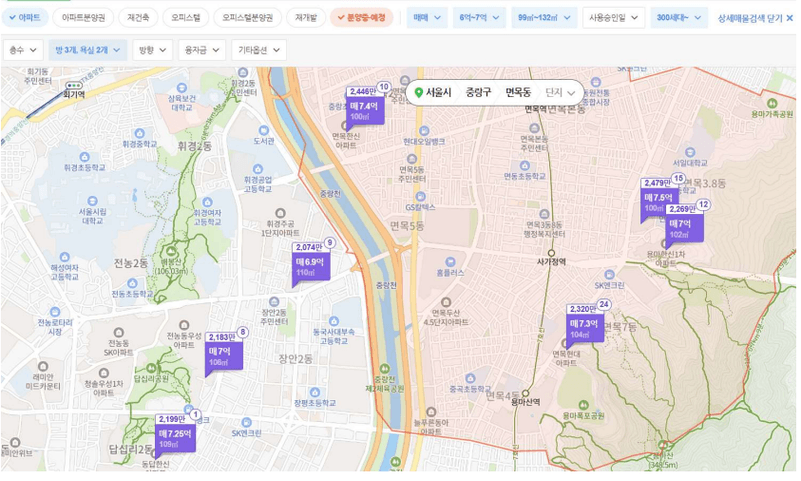Screen dimensions: 801x481
Task: Close detailed search via 상세매물검색 닫기
Action: click(x=755, y=18)
